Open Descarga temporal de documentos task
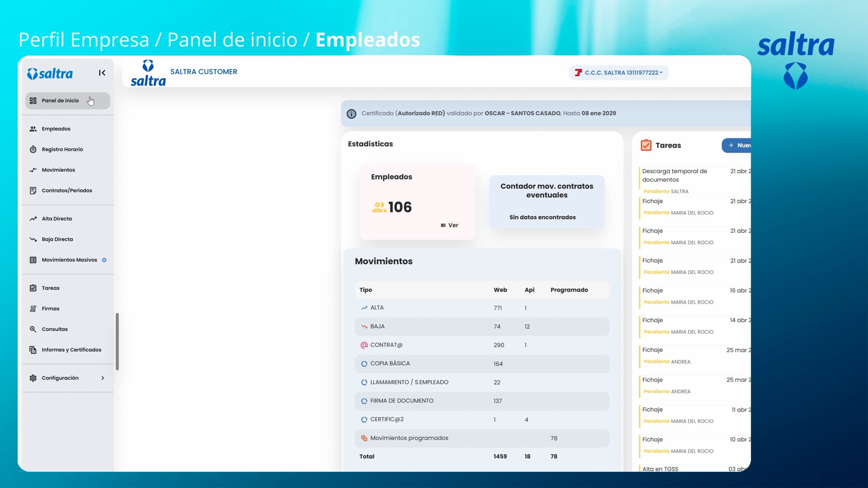This screenshot has width=868, height=488. click(x=695, y=181)
